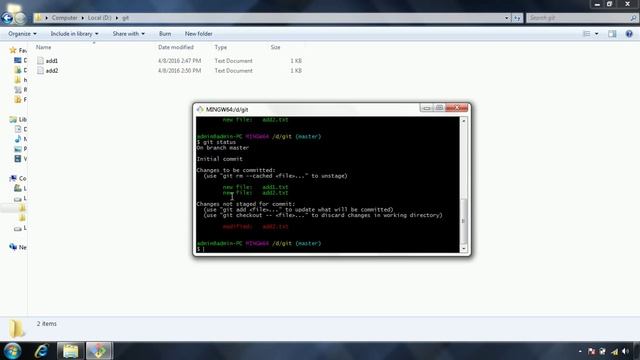Click the terminal scrollbar up arrow
The image size is (640, 360).
pos(463,121)
